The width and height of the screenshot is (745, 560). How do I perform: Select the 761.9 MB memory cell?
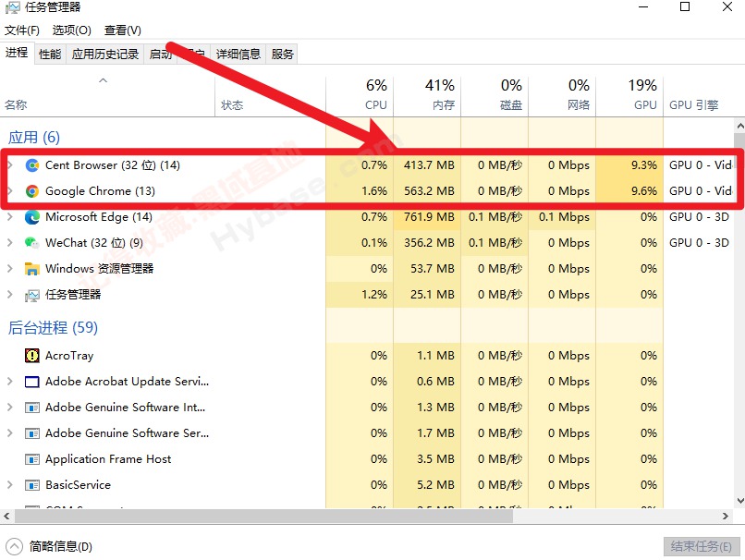pos(429,217)
